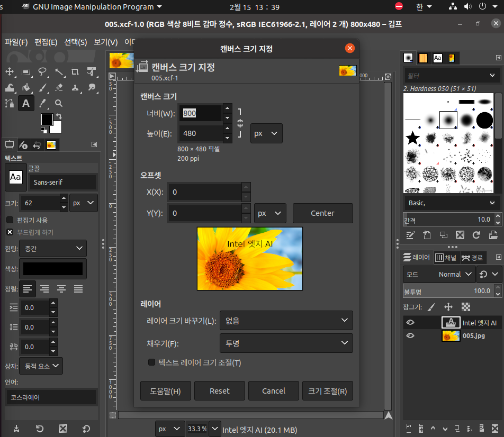504x437 pixels.
Task: Enable 편집기 사용 checkbox
Action: tap(10, 220)
